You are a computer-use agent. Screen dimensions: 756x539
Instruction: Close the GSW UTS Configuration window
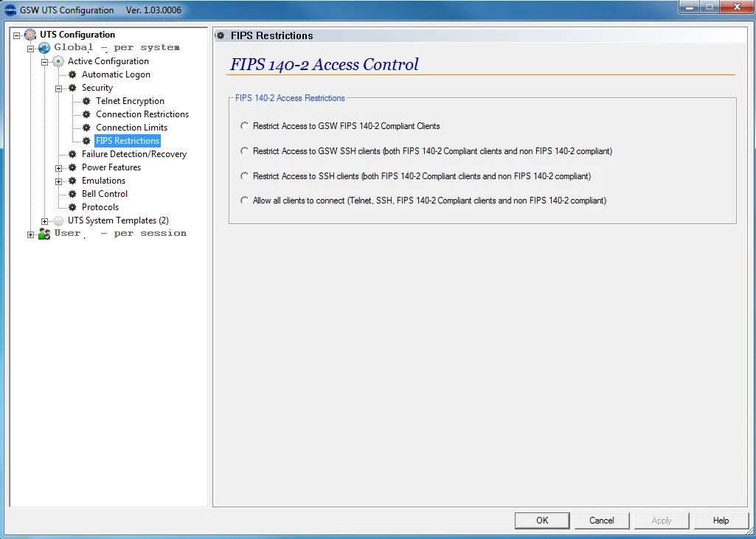coord(737,7)
